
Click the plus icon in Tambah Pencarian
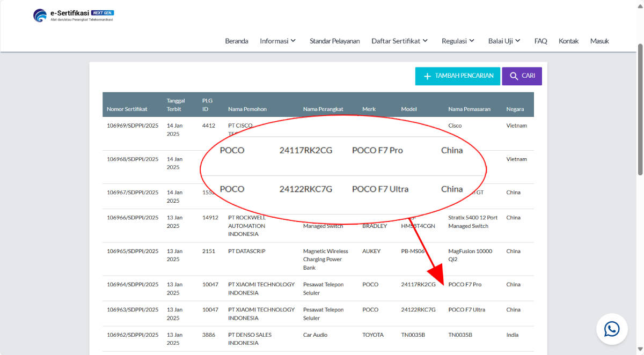point(427,76)
